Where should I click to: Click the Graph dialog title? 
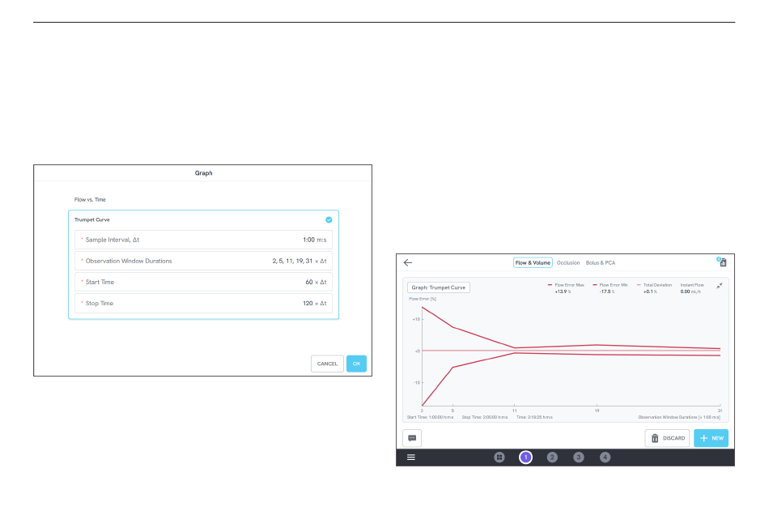point(203,173)
